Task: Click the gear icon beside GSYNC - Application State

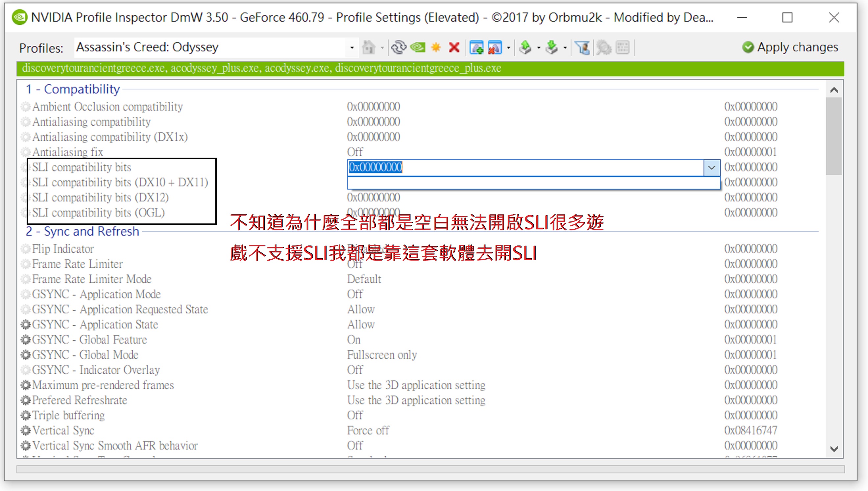Action: tap(26, 324)
